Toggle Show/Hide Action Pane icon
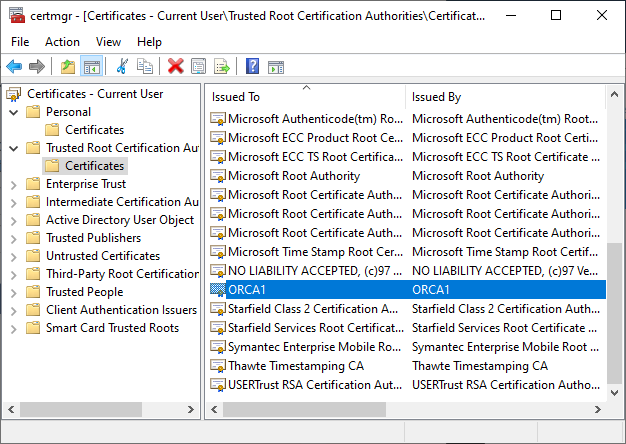626x444 pixels. [x=275, y=66]
